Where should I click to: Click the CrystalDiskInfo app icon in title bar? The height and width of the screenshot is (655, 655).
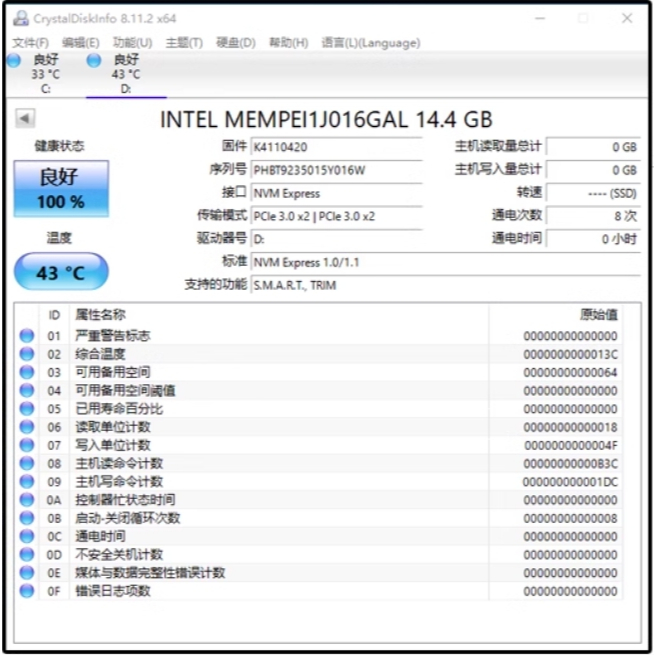pyautogui.click(x=20, y=18)
